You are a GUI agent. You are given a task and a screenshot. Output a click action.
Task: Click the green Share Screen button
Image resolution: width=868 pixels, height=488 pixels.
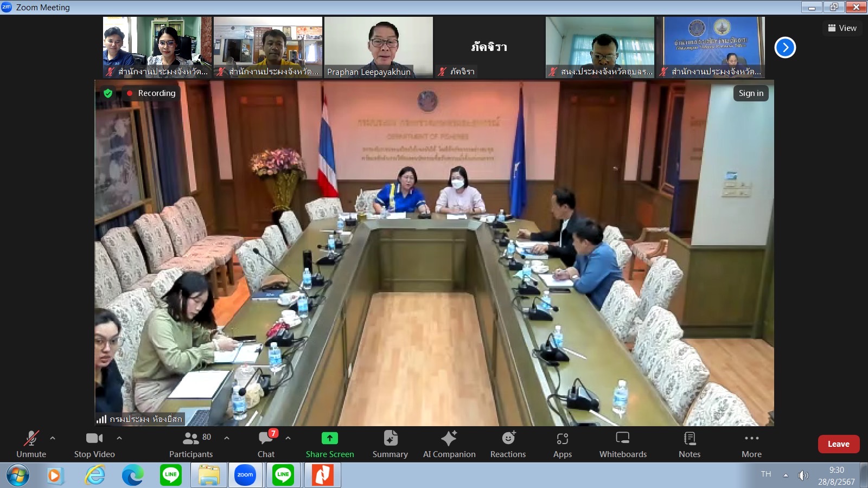(x=330, y=444)
